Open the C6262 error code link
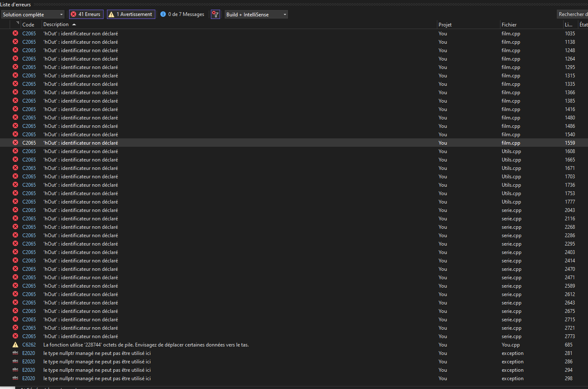588x389 pixels. pos(29,345)
